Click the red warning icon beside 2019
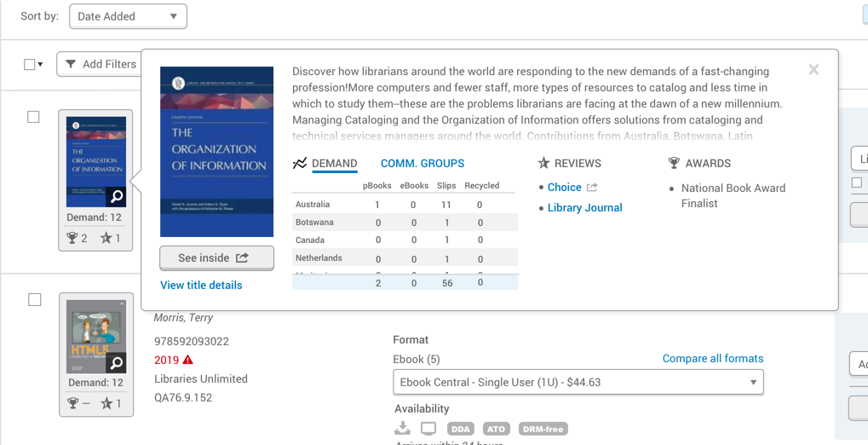This screenshot has height=445, width=868. tap(188, 360)
